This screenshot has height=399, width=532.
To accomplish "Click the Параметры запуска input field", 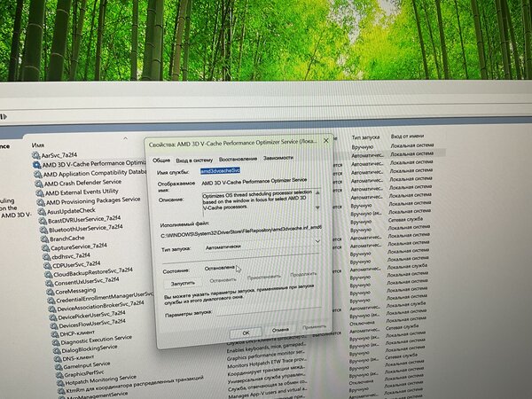I will click(x=269, y=310).
